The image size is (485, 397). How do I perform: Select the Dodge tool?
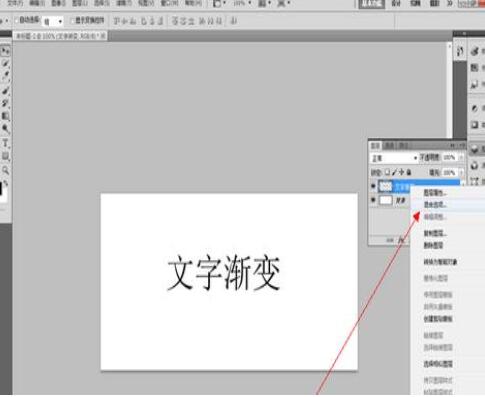pos(5,129)
